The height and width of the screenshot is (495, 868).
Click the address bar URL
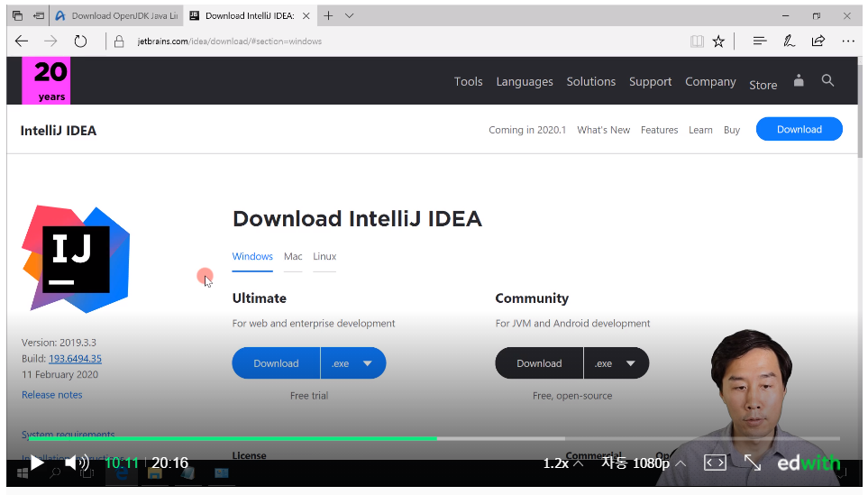(x=229, y=41)
